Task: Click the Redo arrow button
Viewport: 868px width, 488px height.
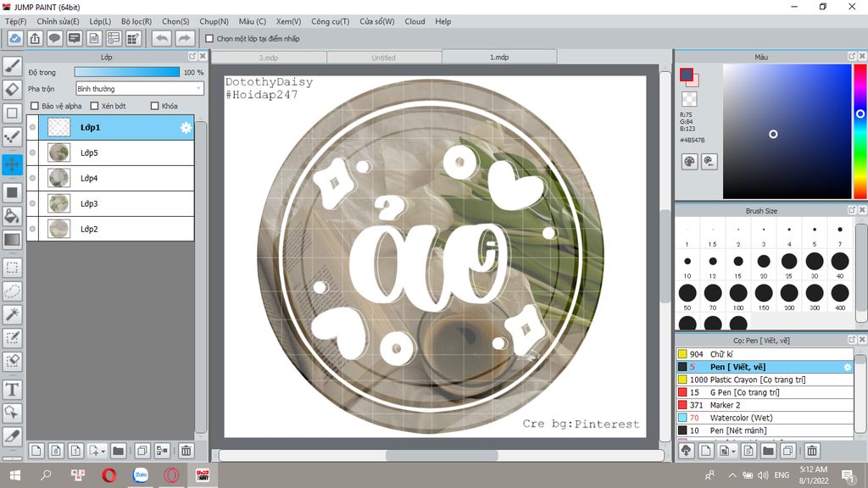Action: coord(185,39)
